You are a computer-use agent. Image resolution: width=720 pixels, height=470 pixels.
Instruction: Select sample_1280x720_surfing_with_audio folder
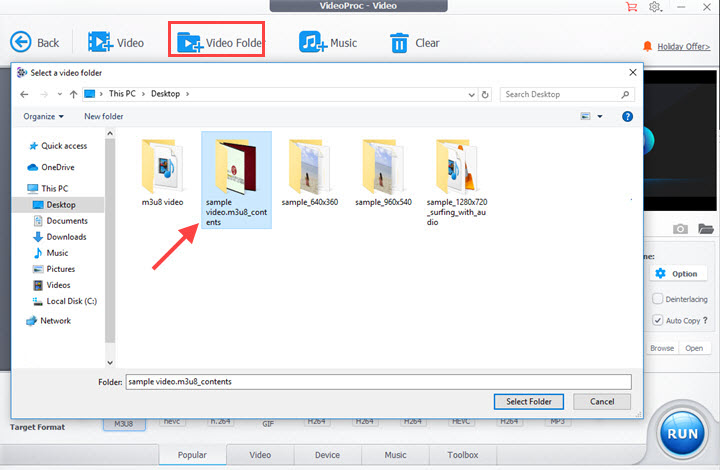pos(457,182)
